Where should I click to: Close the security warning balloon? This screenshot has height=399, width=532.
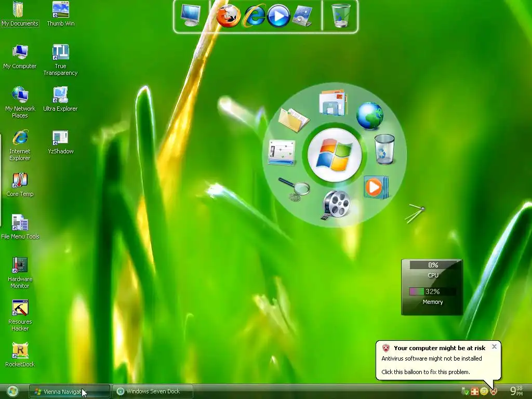495,347
